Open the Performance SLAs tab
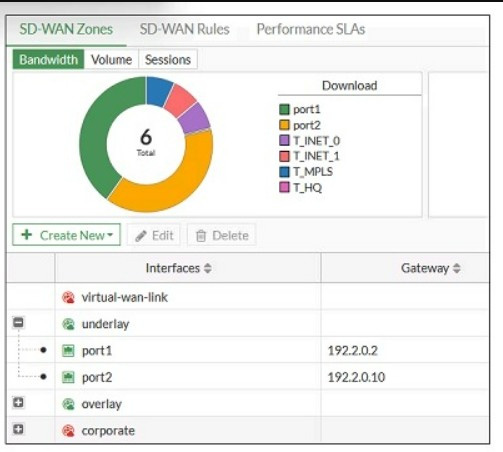Screen dimensions: 503x452 pos(311,29)
